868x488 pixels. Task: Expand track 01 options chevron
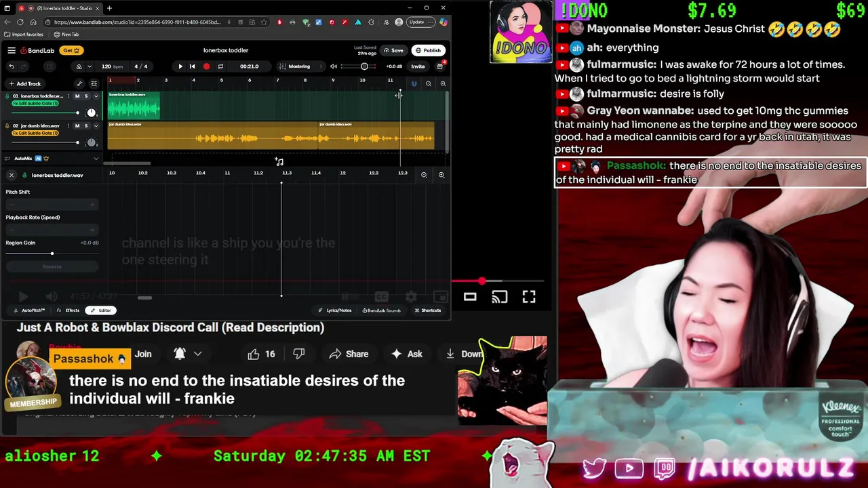coord(96,96)
